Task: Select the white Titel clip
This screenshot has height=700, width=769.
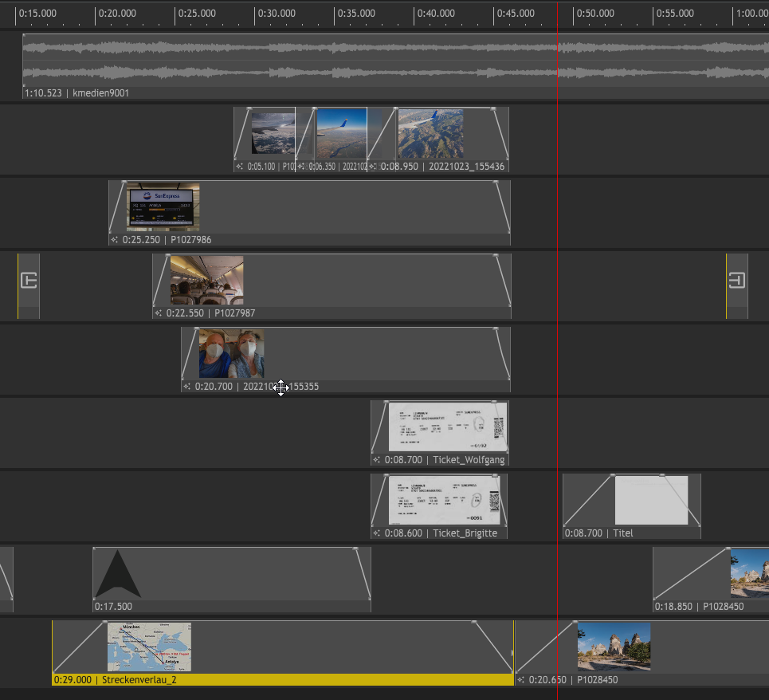Action: [632, 506]
